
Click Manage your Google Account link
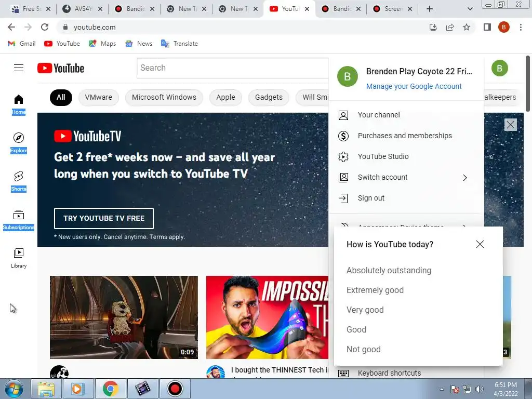point(414,86)
